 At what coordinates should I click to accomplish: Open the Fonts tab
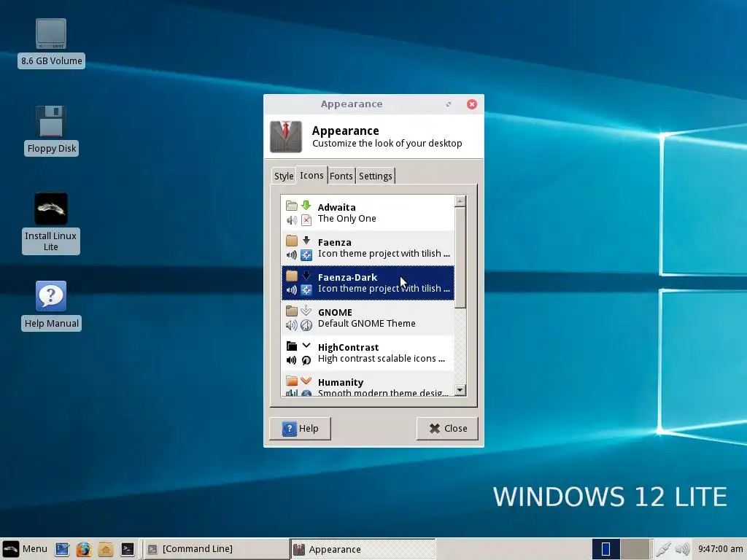tap(341, 176)
